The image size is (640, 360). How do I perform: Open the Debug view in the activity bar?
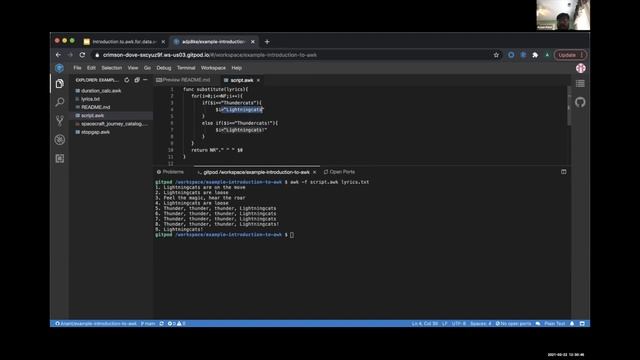click(x=60, y=140)
